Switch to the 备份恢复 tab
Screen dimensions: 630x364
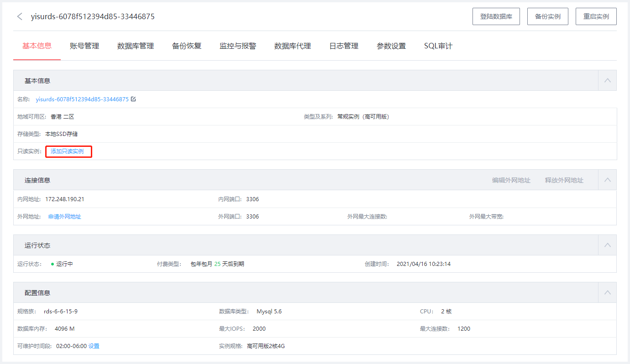(x=187, y=46)
